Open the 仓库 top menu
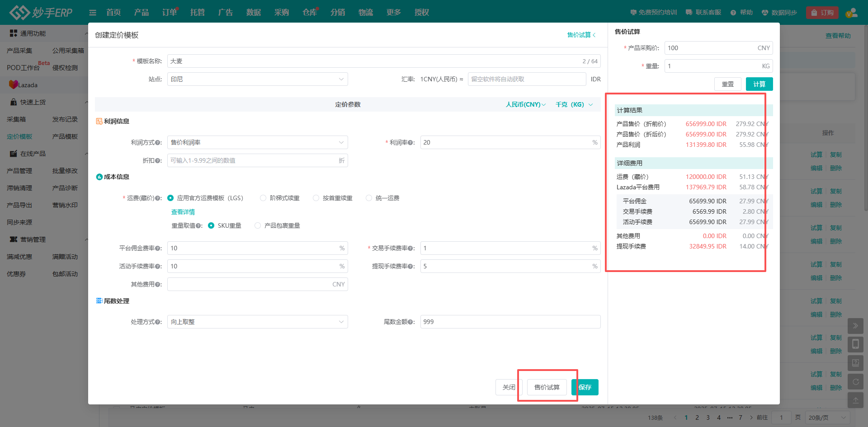Viewport: 868px width, 427px height. (x=310, y=13)
